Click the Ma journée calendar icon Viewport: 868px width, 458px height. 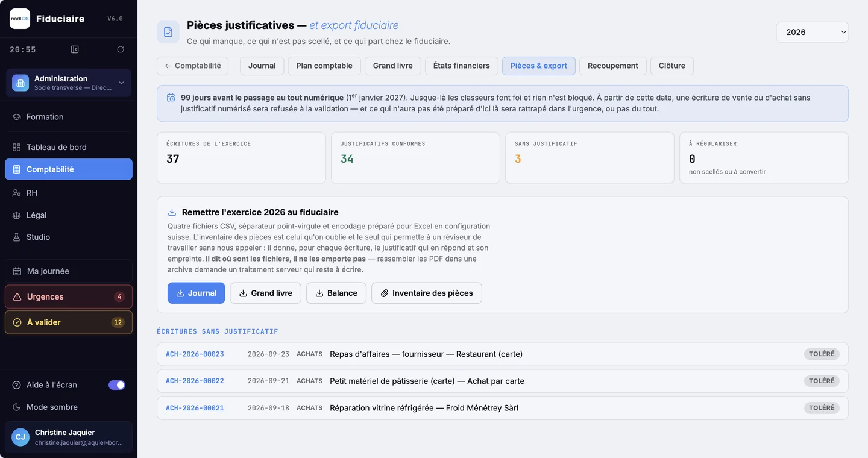[17, 271]
